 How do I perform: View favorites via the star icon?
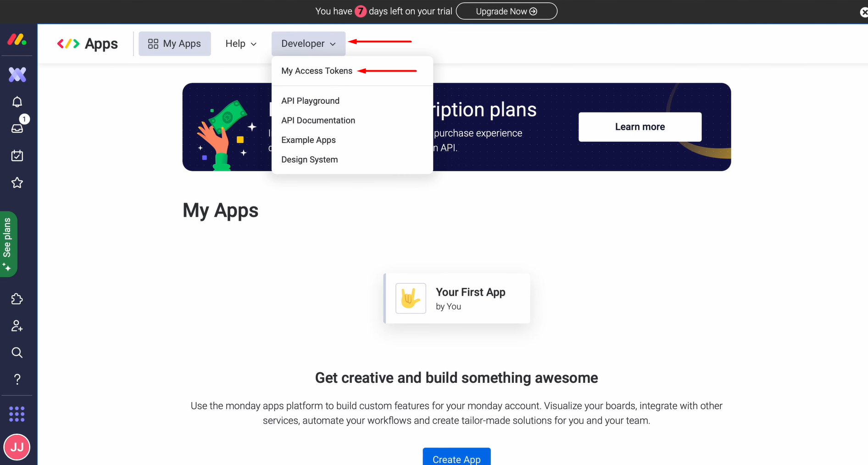17,182
